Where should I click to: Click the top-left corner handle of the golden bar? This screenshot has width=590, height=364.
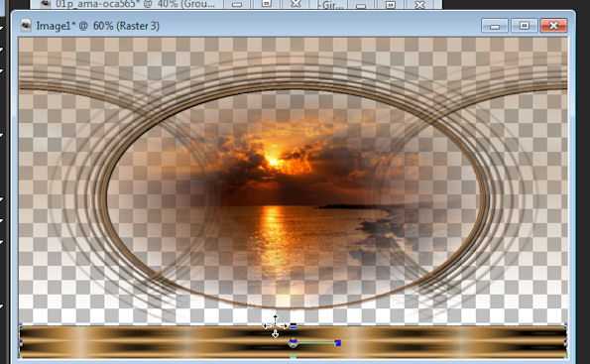pos(21,326)
